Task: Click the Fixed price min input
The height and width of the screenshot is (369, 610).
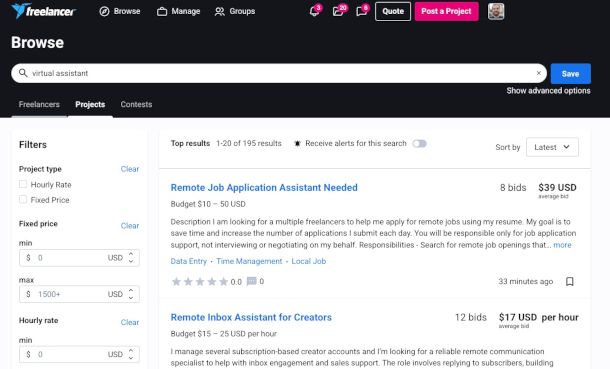Action: (x=79, y=258)
